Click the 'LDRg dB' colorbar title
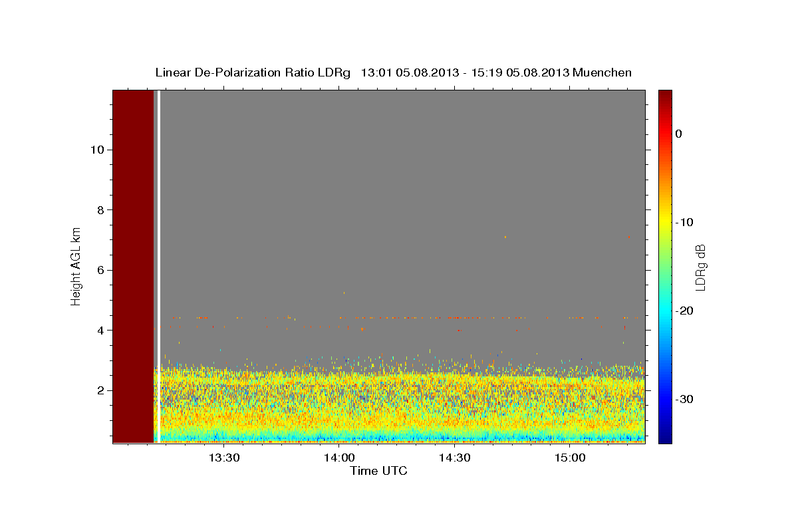The width and height of the screenshot is (798, 532). 700,267
